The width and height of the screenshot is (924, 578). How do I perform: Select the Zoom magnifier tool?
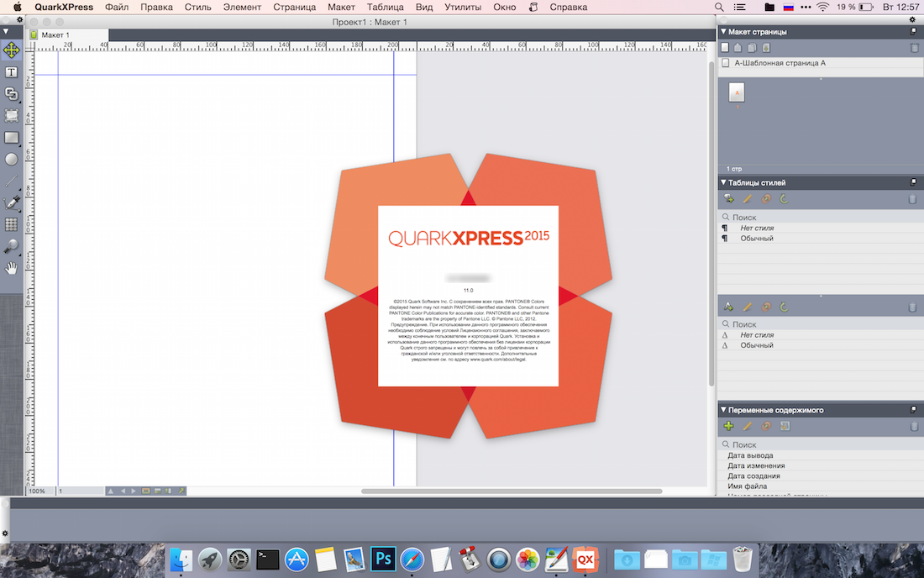(x=11, y=246)
